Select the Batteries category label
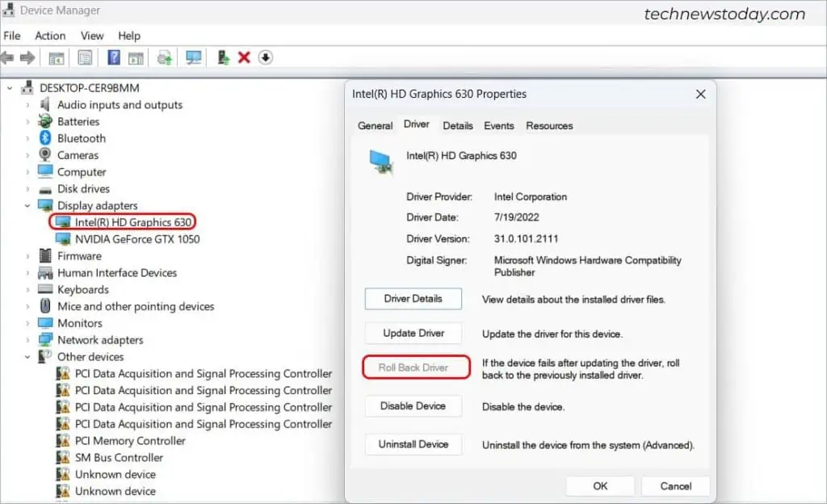Screen dimensions: 827x504 (78, 121)
